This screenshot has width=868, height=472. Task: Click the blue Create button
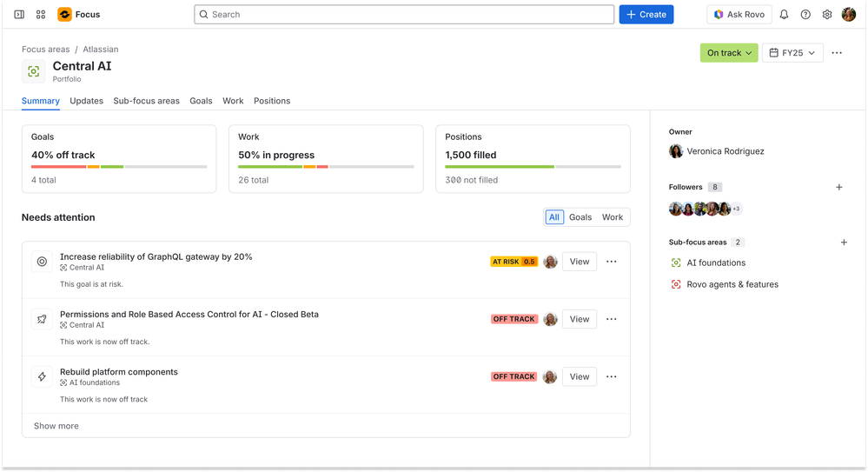point(646,15)
